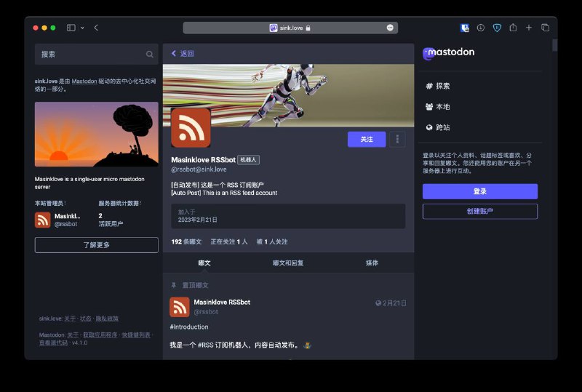Click the search magnifier icon
Screen dimensions: 582x392
click(150, 54)
